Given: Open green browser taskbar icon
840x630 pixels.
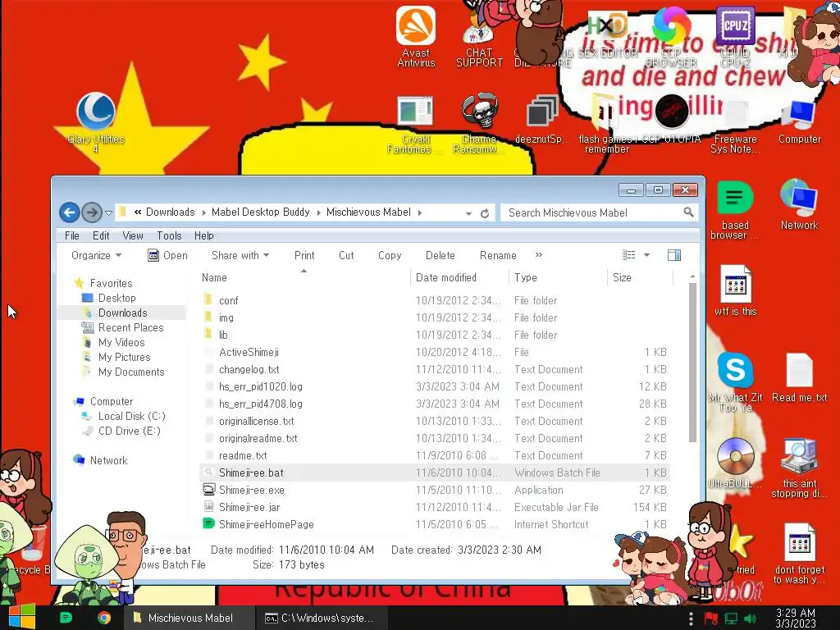Looking at the screenshot, I should [x=66, y=618].
